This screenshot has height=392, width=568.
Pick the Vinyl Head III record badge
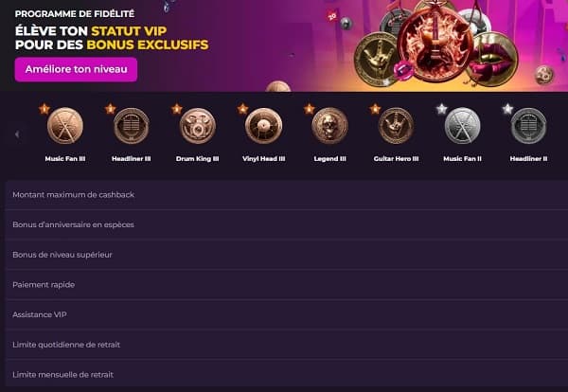[x=264, y=126]
